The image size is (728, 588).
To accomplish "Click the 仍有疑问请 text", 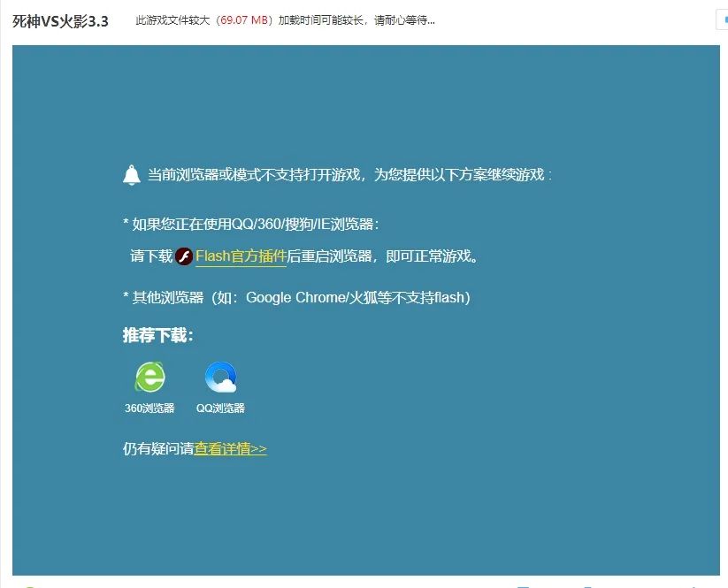I will coord(158,449).
